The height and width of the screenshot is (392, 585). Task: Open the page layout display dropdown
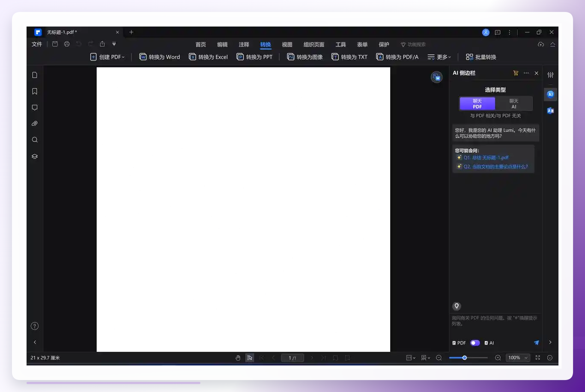[x=425, y=358]
